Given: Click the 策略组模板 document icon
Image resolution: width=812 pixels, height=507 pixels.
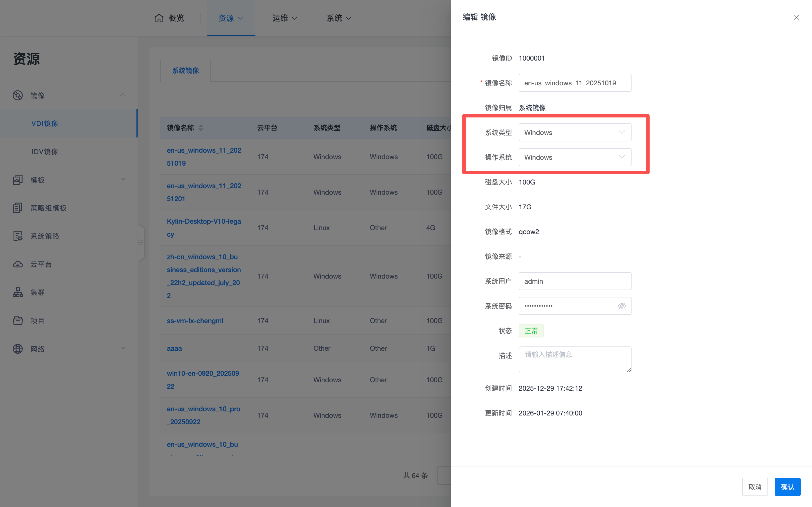Looking at the screenshot, I should (18, 208).
